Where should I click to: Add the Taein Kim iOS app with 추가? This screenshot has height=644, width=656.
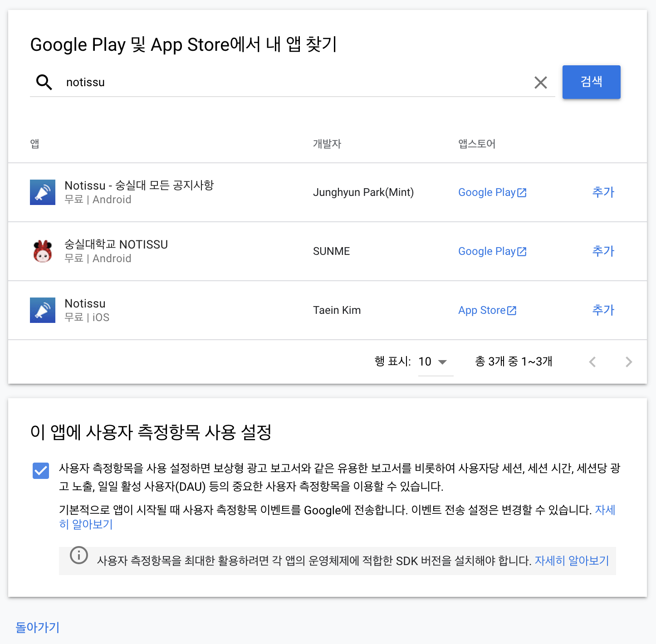pos(603,310)
